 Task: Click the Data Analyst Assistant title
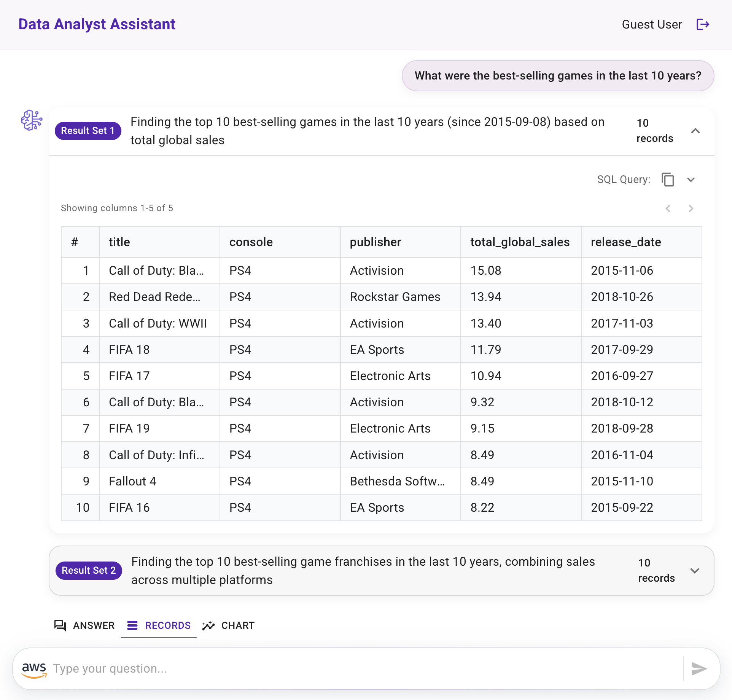97,24
